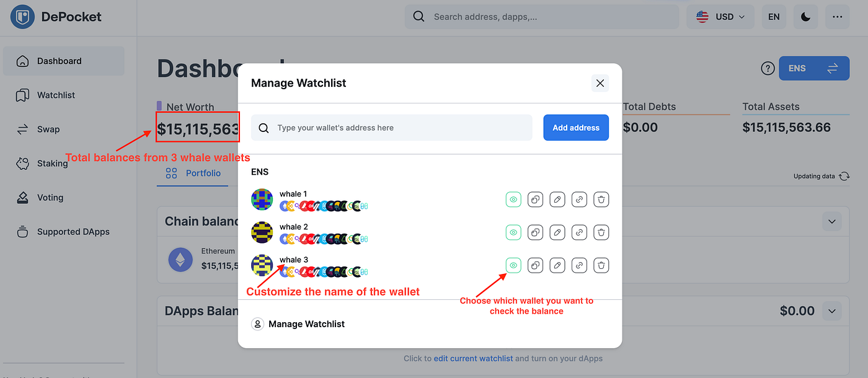Open link icon for whale 1
This screenshot has width=868, height=378.
579,200
